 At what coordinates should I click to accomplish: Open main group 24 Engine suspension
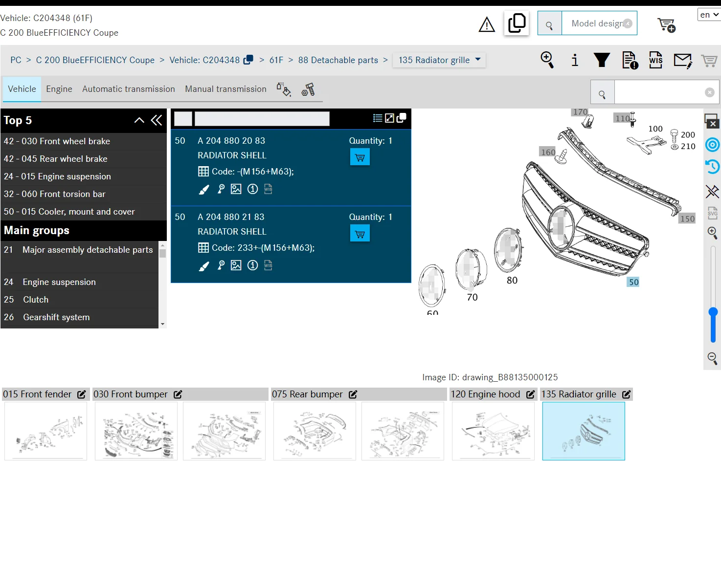pyautogui.click(x=79, y=282)
